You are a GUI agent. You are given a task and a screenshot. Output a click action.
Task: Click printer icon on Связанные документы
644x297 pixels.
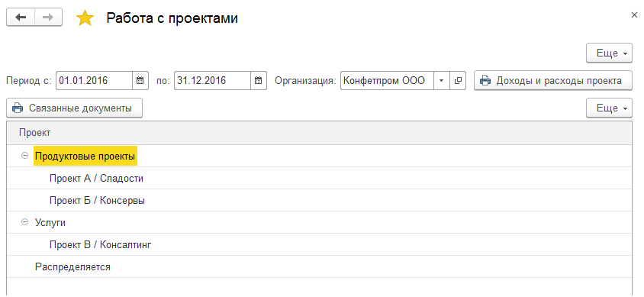click(18, 108)
